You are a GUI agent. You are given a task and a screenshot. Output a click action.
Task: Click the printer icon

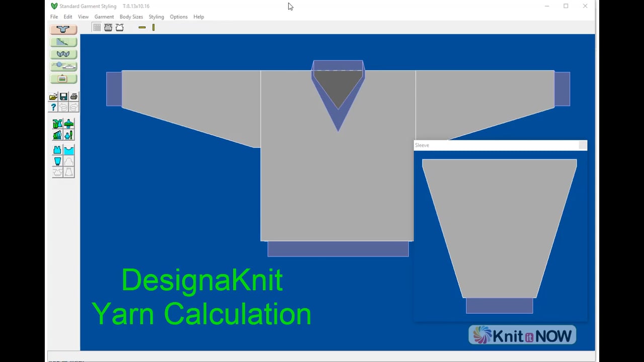coord(73,97)
